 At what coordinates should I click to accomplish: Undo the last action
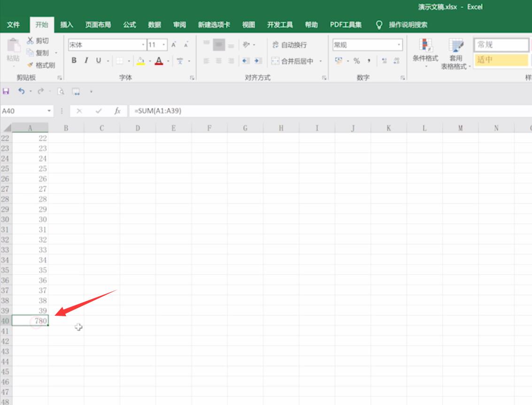pyautogui.click(x=22, y=91)
